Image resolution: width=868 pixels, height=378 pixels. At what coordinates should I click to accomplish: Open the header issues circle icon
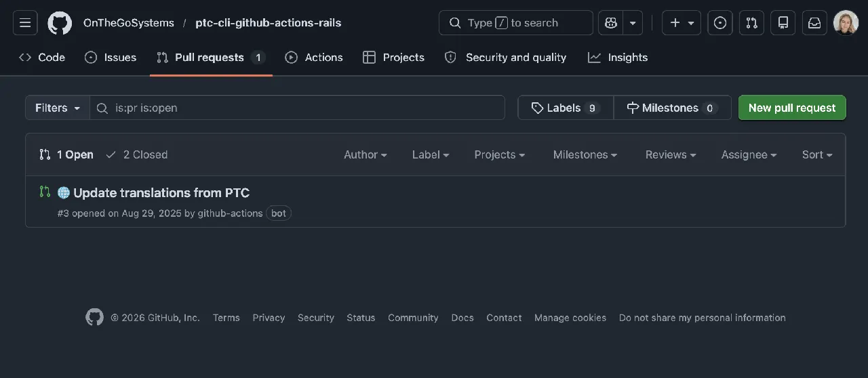(720, 23)
